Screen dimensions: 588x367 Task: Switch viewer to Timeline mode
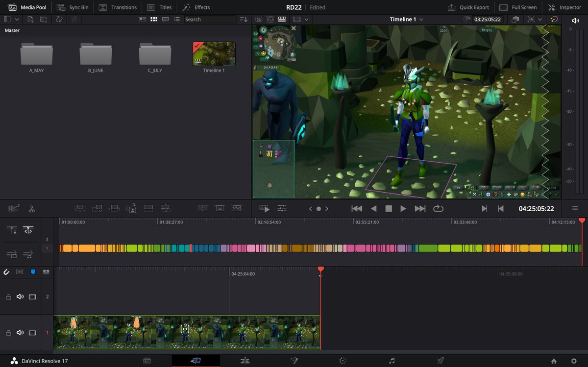coord(282,19)
